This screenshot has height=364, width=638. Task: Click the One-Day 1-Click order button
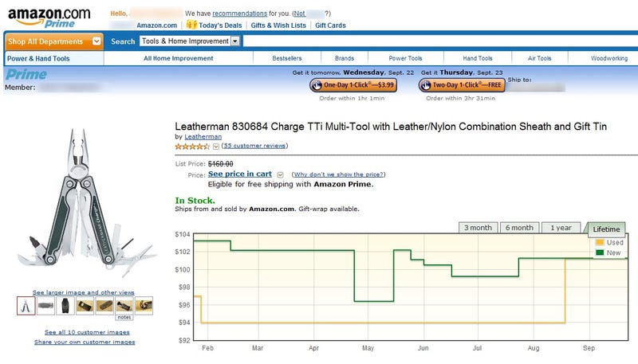352,85
